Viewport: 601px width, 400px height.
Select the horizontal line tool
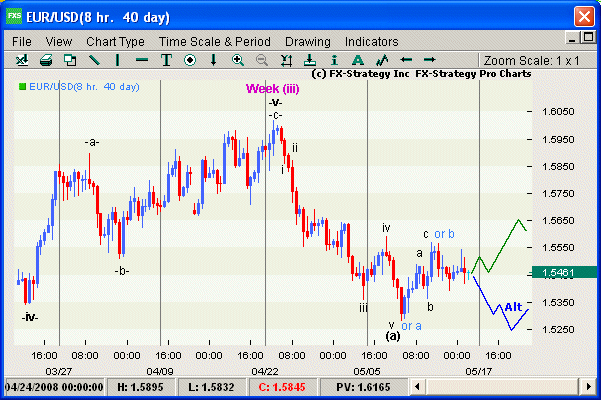(x=142, y=60)
